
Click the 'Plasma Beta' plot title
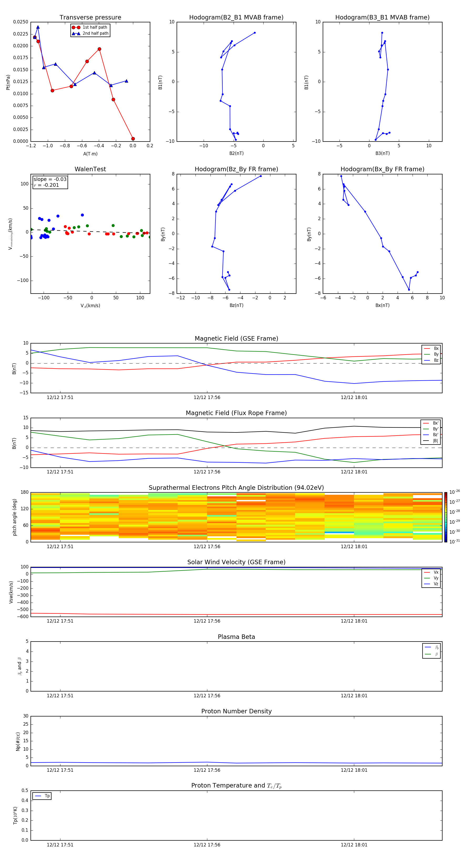236,637
